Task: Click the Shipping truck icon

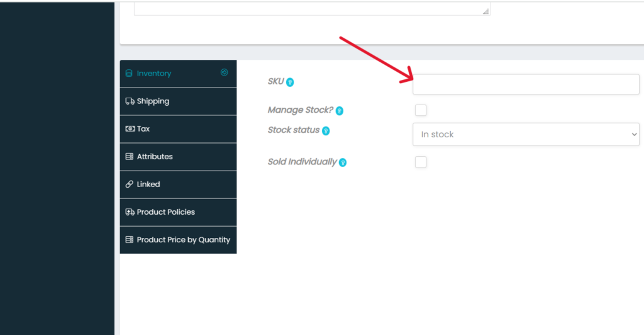Action: tap(130, 101)
